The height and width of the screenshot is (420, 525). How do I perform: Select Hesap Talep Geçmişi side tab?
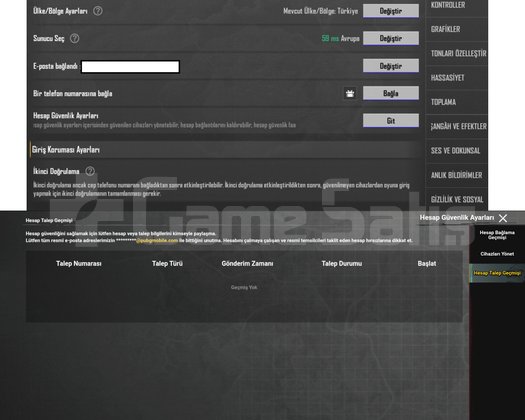pos(497,273)
